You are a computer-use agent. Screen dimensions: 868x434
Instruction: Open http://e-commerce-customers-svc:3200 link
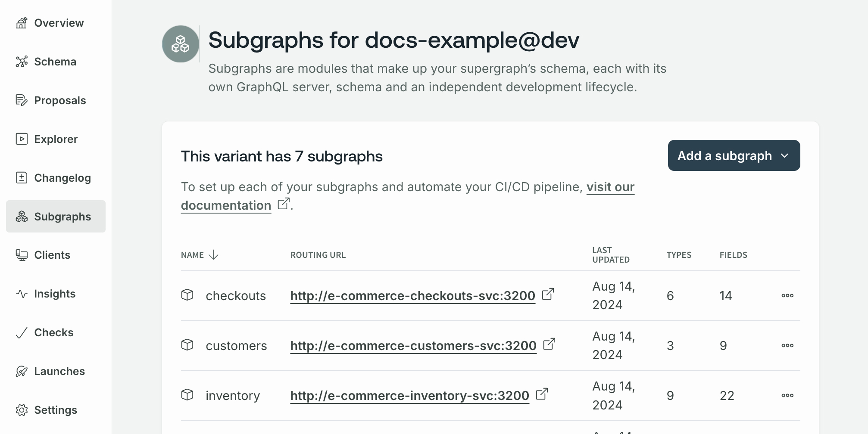click(413, 346)
